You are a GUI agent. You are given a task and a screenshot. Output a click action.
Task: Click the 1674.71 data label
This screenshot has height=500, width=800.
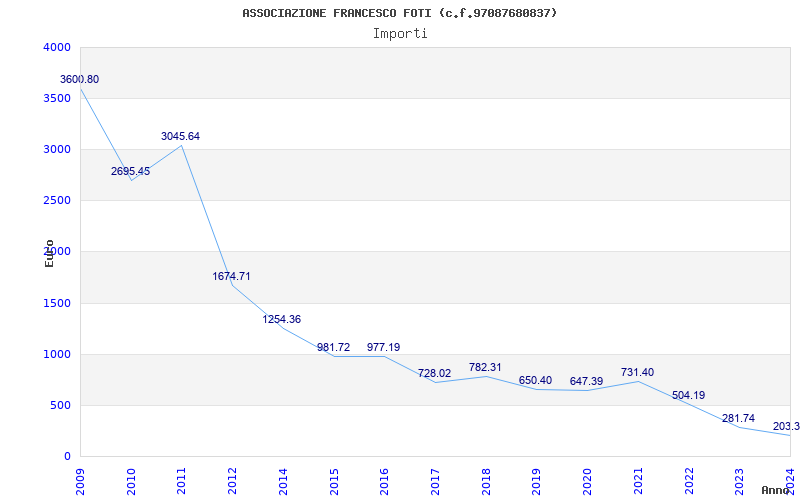coord(232,277)
